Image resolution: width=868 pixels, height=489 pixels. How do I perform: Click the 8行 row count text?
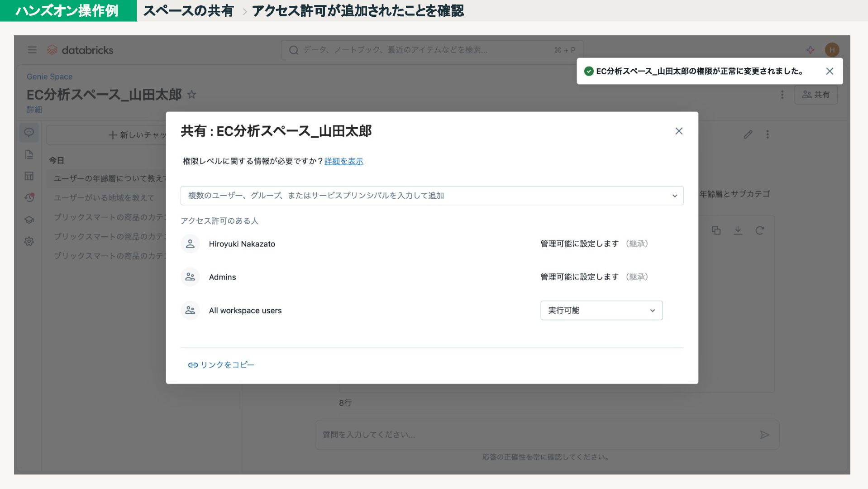345,403
